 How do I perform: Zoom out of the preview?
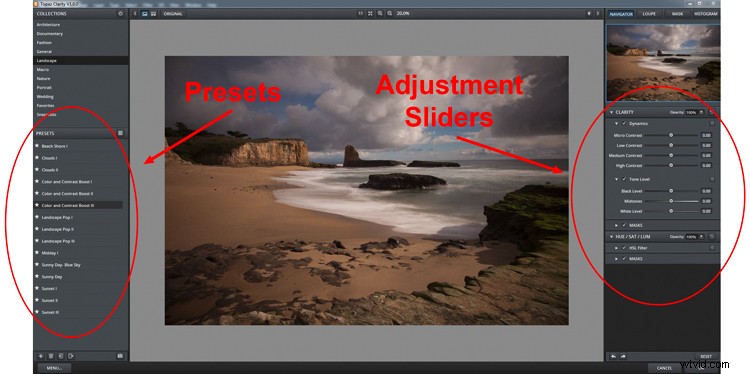390,14
